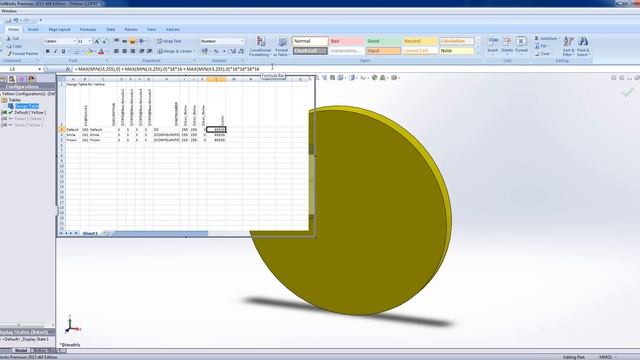This screenshot has height=360, width=640.
Task: Toggle Italic formatting
Action: (55, 51)
